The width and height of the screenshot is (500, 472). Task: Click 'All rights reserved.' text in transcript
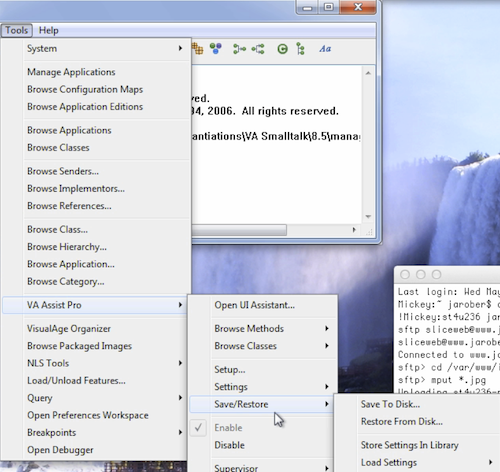[x=290, y=111]
